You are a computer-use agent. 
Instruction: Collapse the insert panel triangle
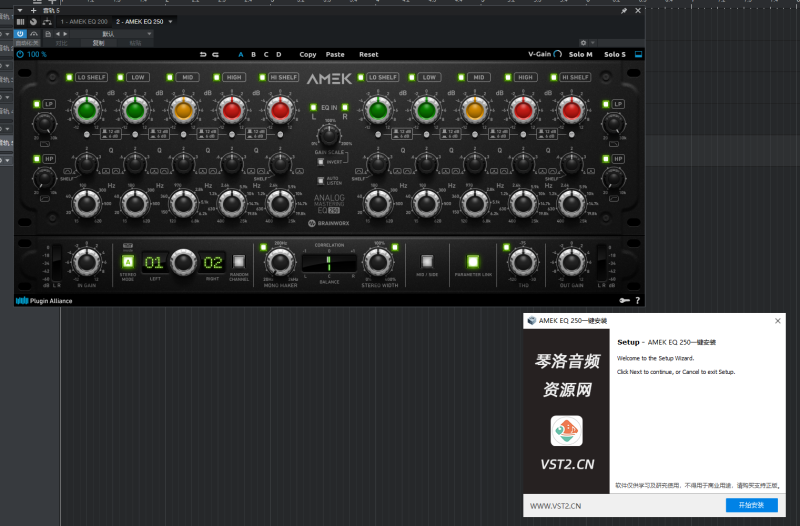tap(20, 10)
